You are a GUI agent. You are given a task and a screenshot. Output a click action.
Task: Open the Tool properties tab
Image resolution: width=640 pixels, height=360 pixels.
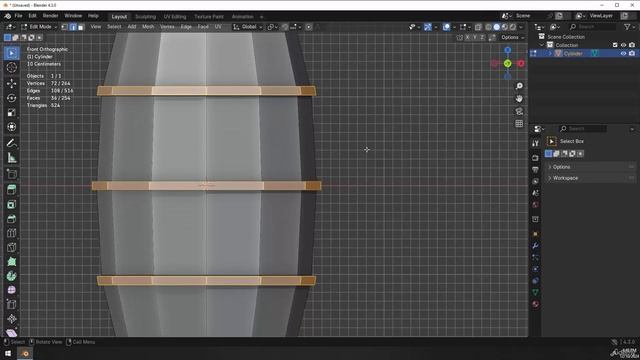pyautogui.click(x=536, y=143)
